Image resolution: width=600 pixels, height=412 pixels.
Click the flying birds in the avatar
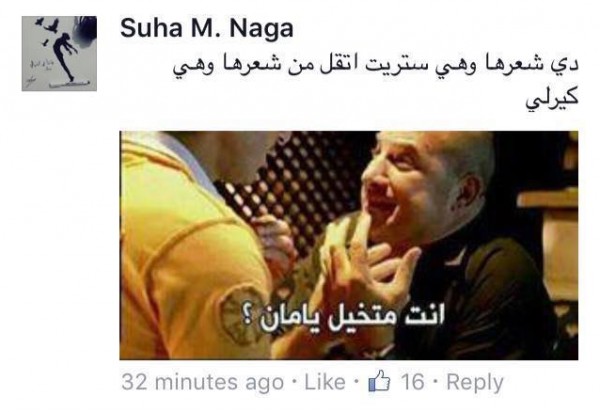[48, 29]
